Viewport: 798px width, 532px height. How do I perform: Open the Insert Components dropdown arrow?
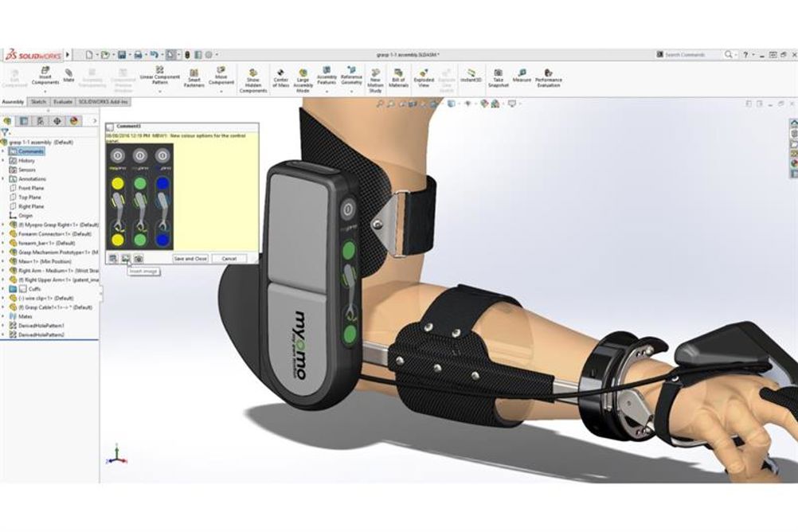point(45,92)
